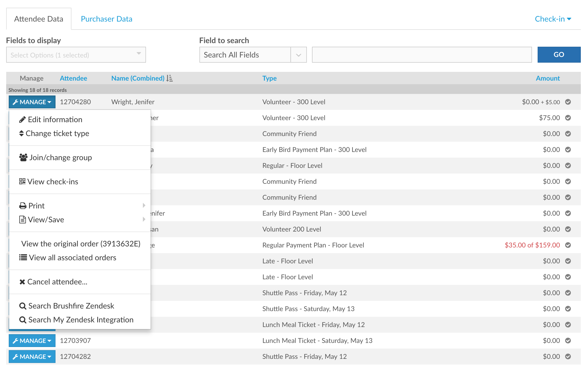Click the $75.00 amount
The image size is (588, 365).
point(549,118)
